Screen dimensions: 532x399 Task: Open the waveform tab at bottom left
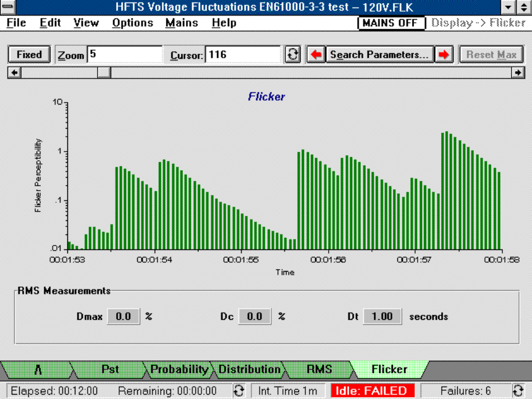38,369
